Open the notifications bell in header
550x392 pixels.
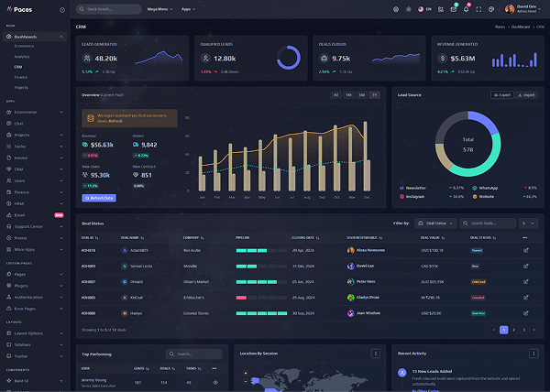pos(466,9)
